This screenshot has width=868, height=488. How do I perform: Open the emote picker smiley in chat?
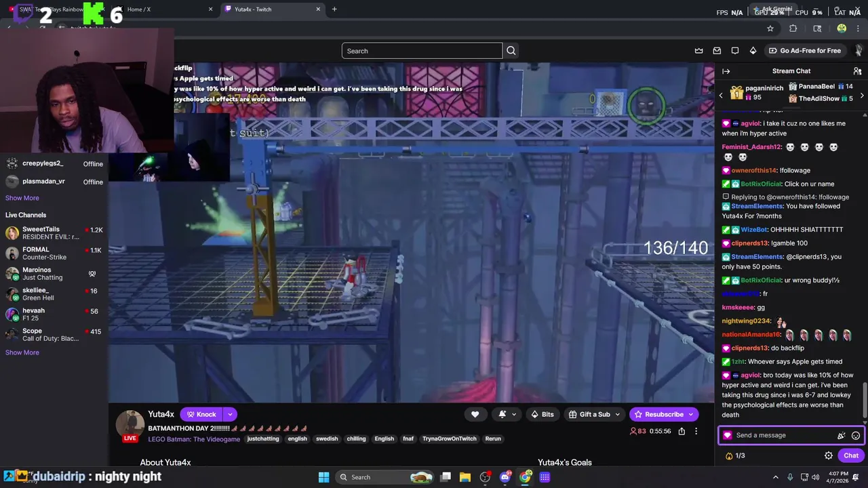pos(856,436)
